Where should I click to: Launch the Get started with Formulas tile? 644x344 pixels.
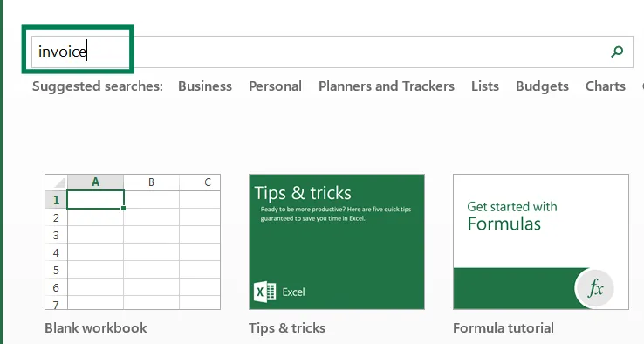click(x=541, y=242)
